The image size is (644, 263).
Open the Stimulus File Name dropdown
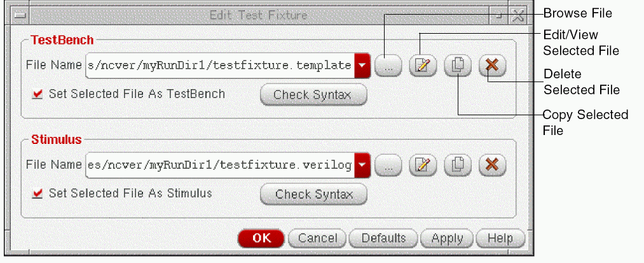click(362, 166)
